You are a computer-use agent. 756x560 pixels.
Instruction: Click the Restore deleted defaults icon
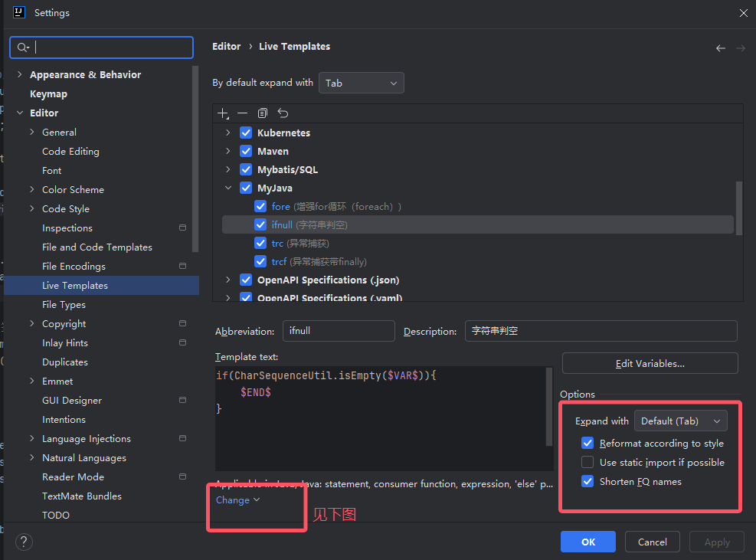[x=283, y=113]
